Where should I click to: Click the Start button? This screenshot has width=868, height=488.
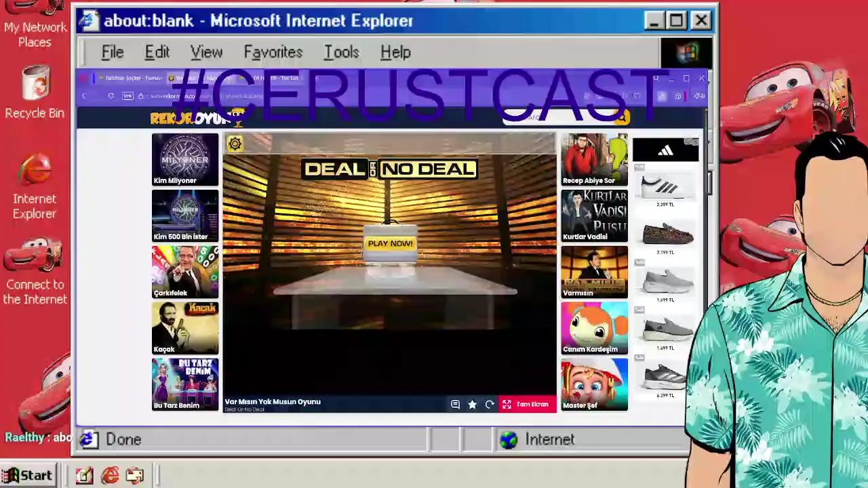click(x=27, y=476)
